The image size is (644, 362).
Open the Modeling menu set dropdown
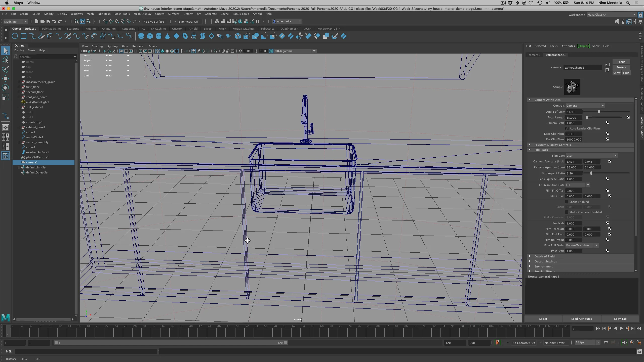click(16, 22)
